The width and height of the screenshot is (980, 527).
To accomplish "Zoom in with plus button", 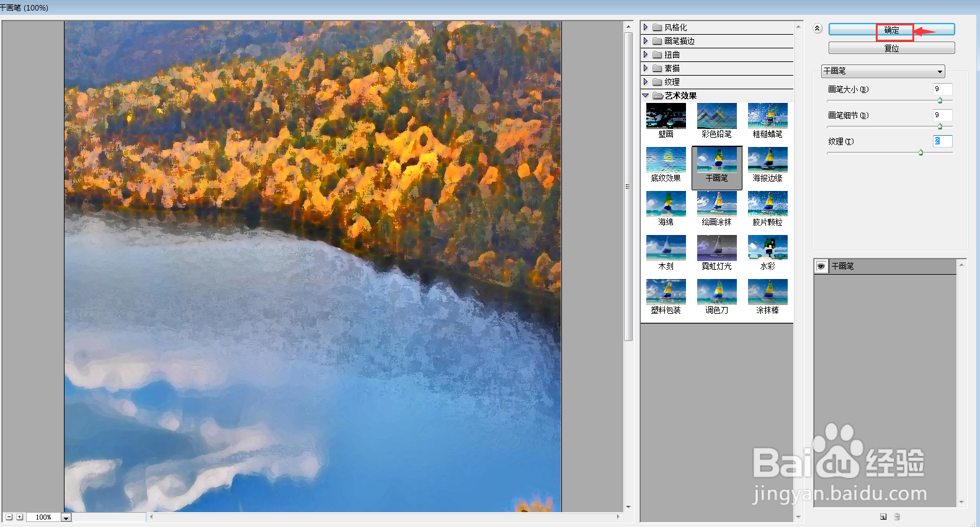I will click(x=20, y=516).
